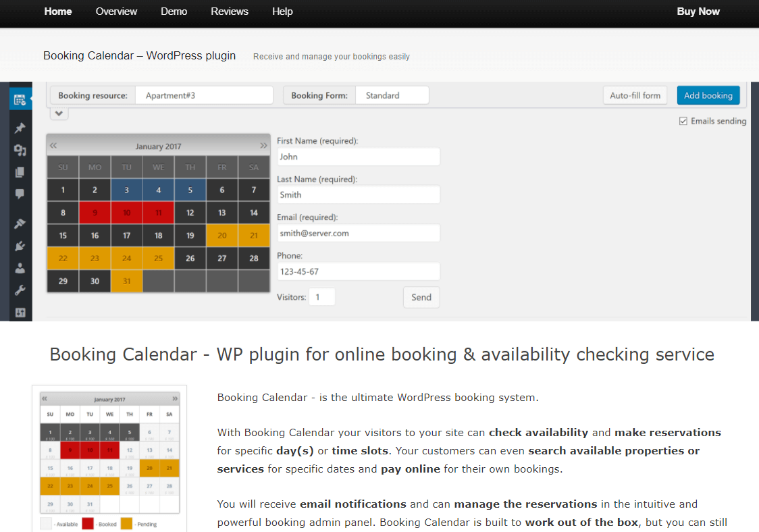The width and height of the screenshot is (759, 532).
Task: Click the Phone input field
Action: coord(358,271)
